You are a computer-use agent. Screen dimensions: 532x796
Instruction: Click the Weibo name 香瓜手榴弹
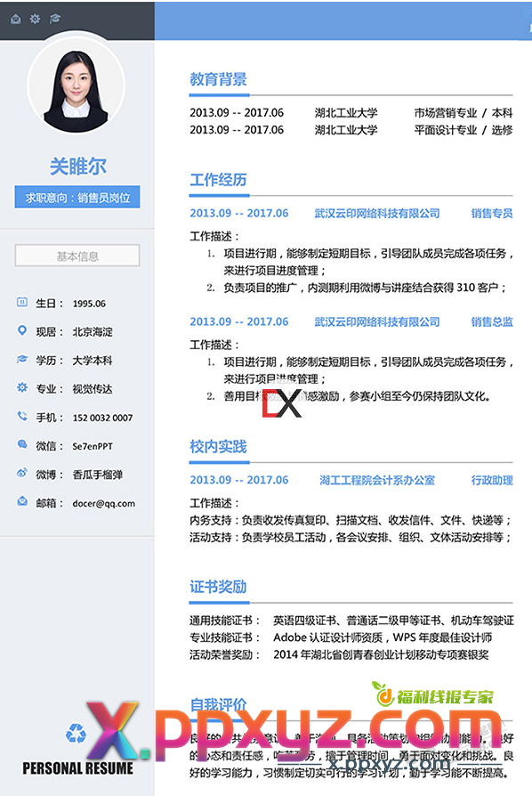[x=97, y=475]
